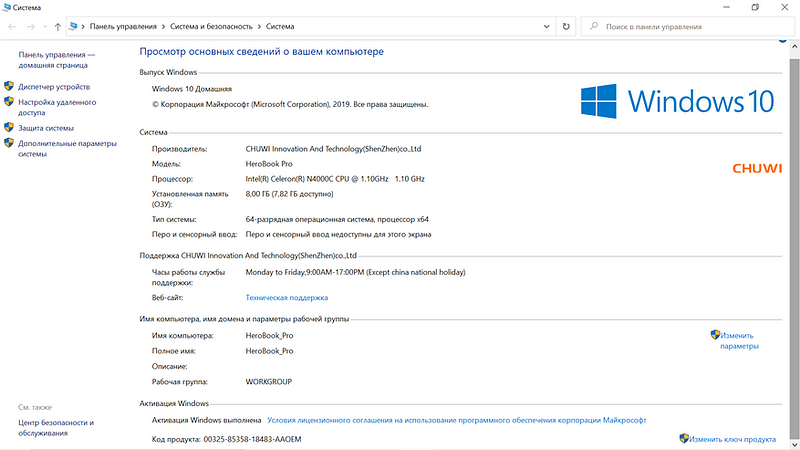Click the model value HeroBook Pro

click(269, 164)
